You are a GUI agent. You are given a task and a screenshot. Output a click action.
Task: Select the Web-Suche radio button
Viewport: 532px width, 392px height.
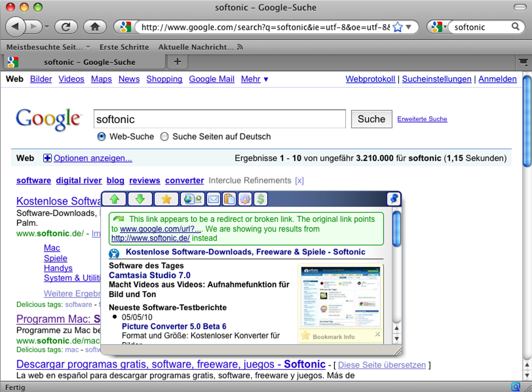click(102, 137)
